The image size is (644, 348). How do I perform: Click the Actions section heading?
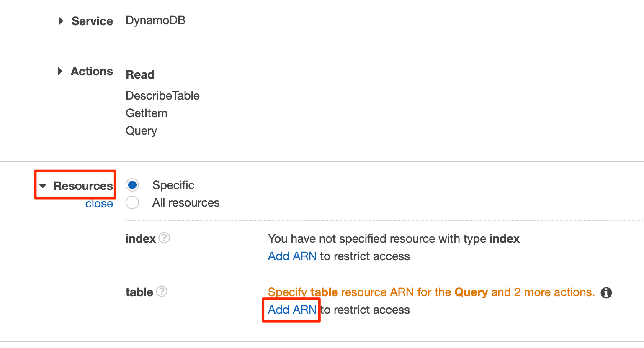(92, 71)
